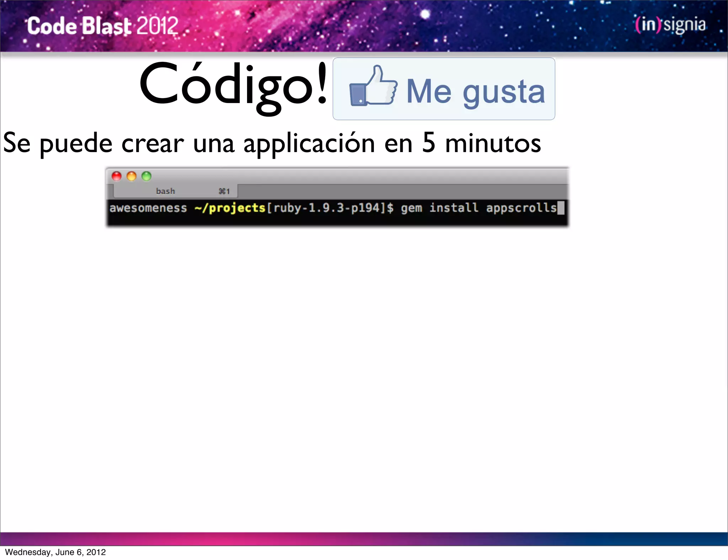This screenshot has width=728, height=560.
Task: Click the terminal cursor after appscrolls
Action: (x=561, y=208)
